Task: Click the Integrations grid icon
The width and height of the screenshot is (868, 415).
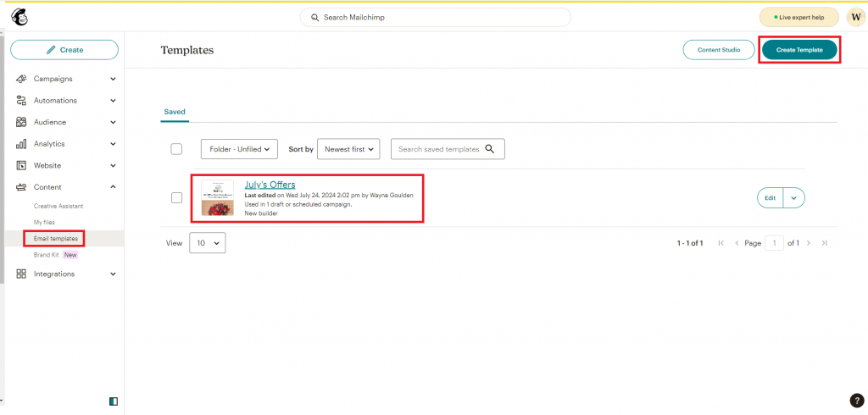Action: [x=21, y=274]
